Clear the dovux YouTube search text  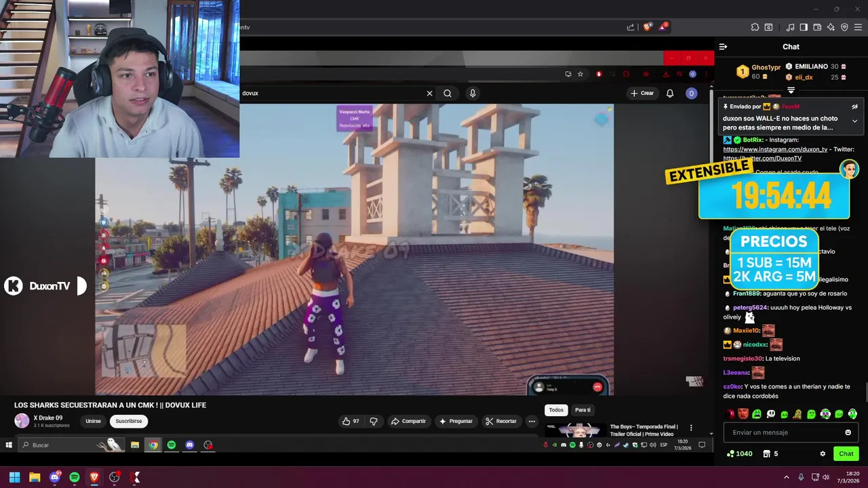(x=429, y=94)
